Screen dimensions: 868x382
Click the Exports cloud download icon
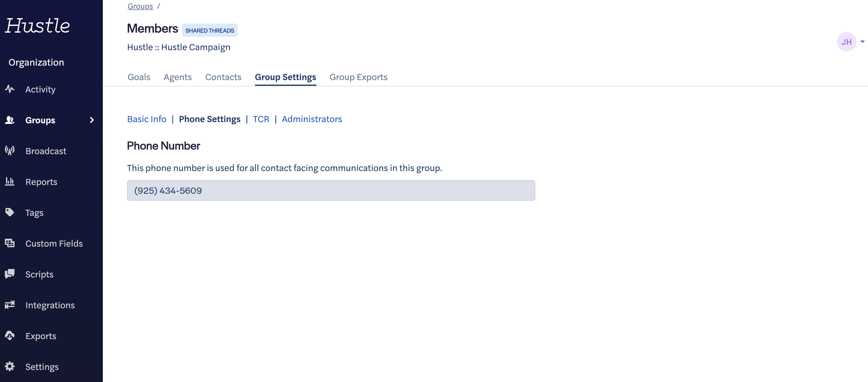click(x=10, y=335)
